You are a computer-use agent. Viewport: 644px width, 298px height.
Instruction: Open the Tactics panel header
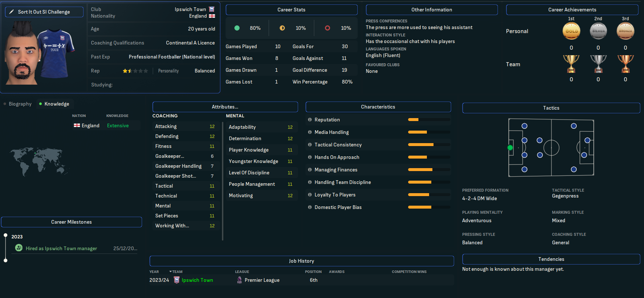tap(551, 108)
